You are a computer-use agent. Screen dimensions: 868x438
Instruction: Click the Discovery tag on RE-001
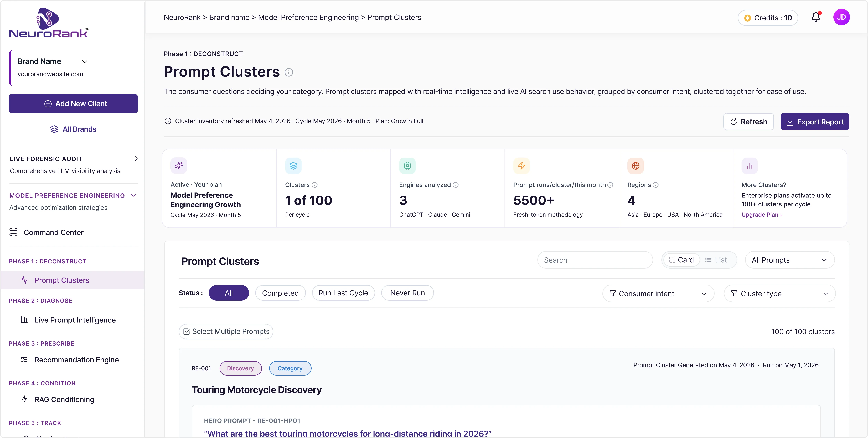241,368
